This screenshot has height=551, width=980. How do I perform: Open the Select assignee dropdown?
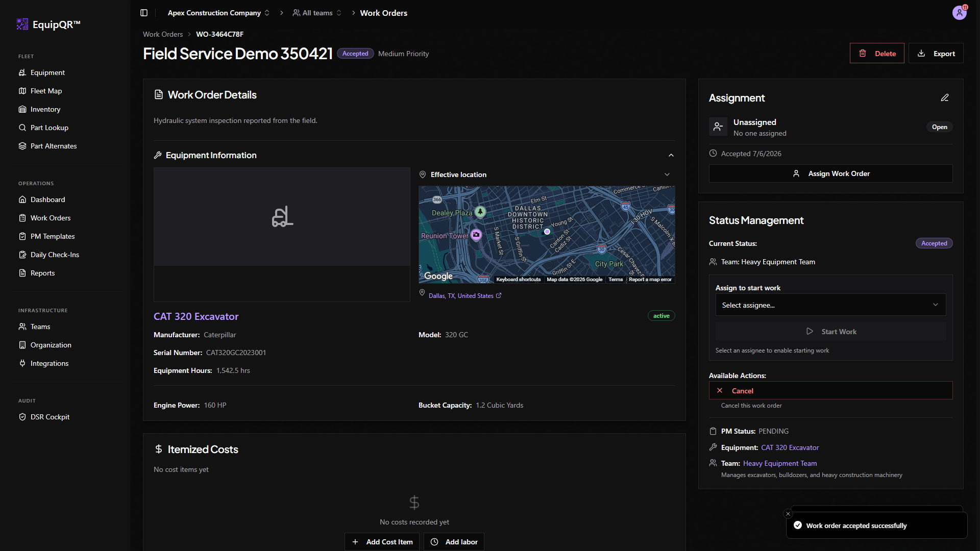(x=830, y=305)
